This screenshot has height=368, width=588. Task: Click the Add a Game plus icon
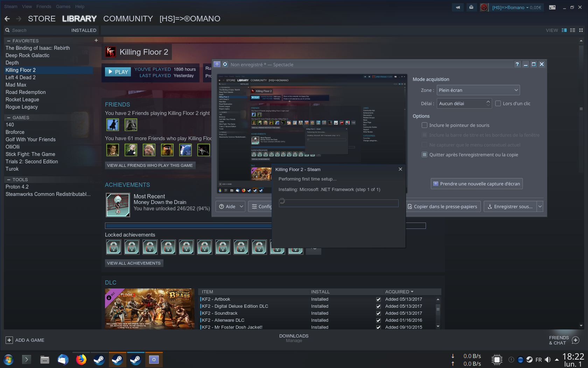9,340
